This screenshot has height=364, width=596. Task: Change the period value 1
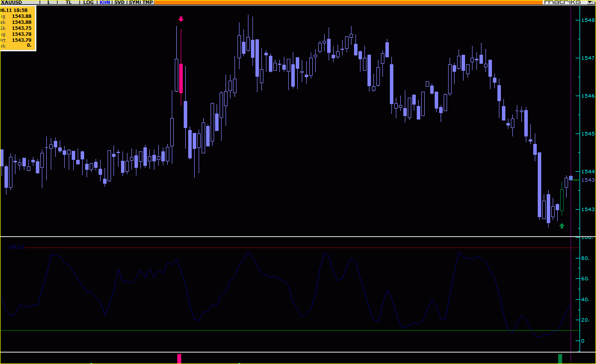coord(49,2)
